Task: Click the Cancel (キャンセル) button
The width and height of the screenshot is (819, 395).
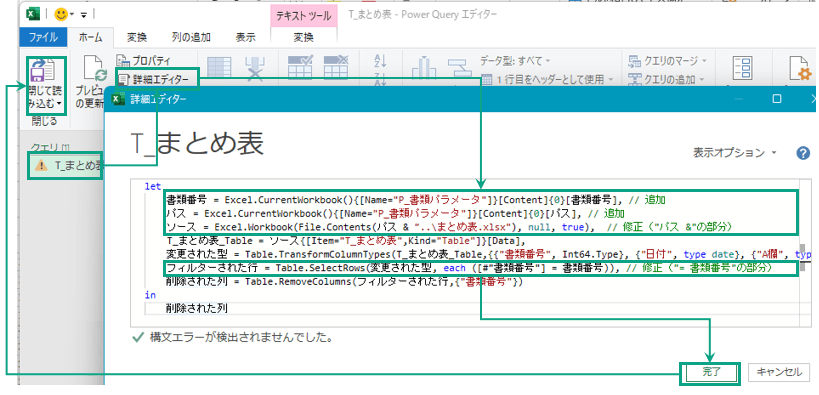Action: [779, 372]
